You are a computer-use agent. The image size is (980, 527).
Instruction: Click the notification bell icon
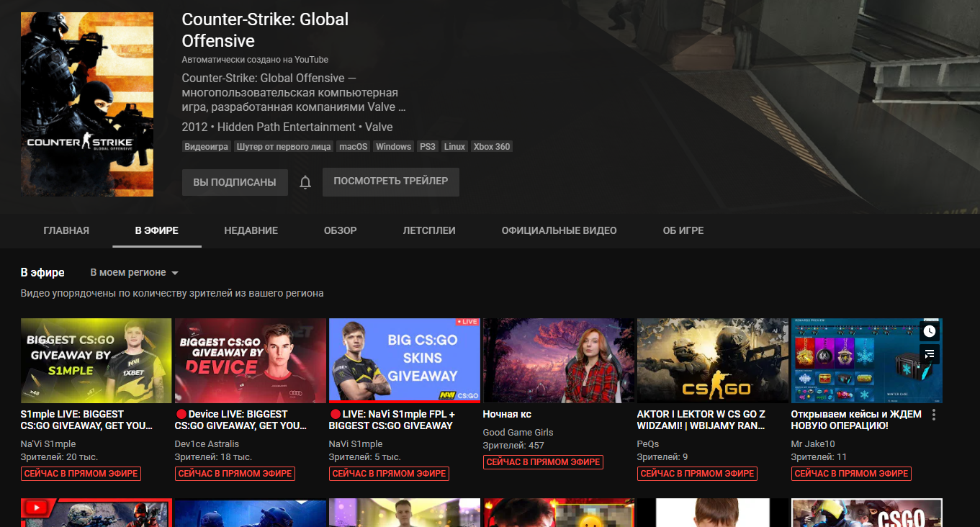tap(305, 183)
